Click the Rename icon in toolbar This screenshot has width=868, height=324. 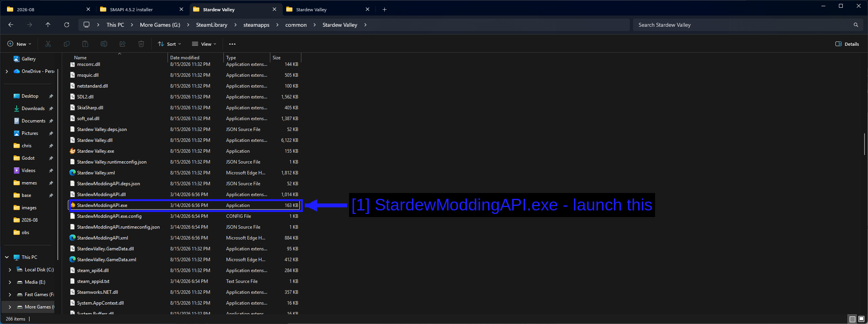104,44
